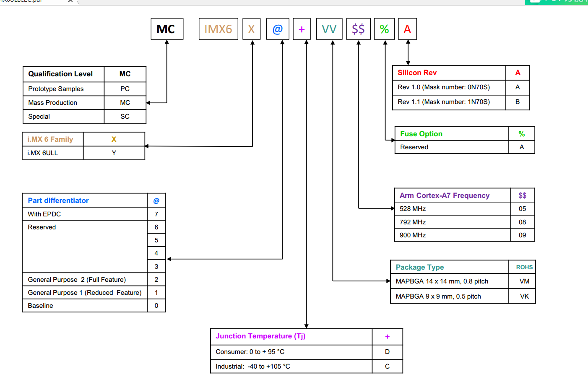The height and width of the screenshot is (377, 588).
Task: Close the PDF document tab
Action: [70, 1]
